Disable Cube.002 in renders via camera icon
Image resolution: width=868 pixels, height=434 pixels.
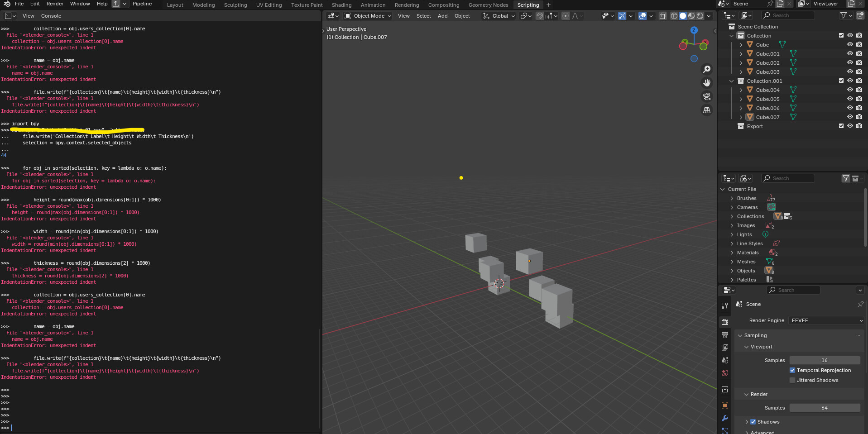pyautogui.click(x=859, y=62)
